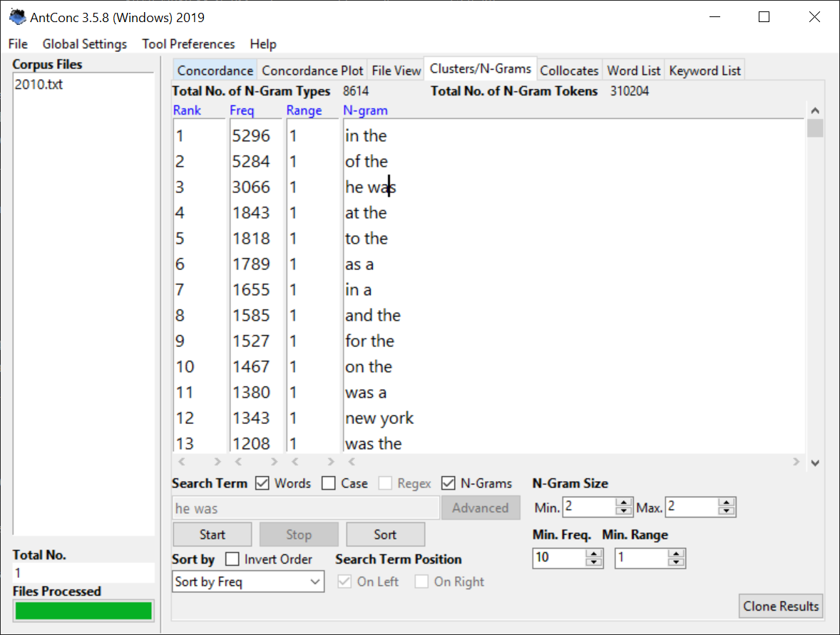Toggle the N-Grams checkbox
Viewport: 840px width, 635px height.
(x=449, y=483)
